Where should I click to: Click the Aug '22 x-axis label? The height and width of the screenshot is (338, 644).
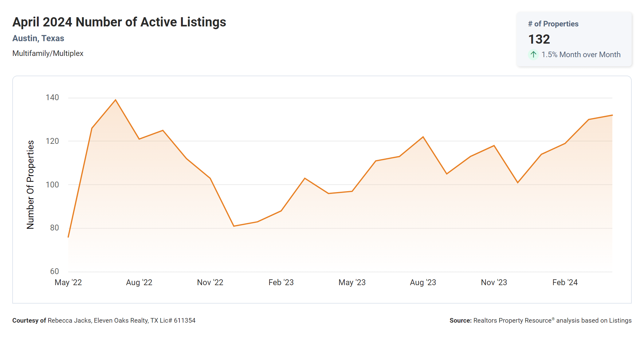point(139,282)
